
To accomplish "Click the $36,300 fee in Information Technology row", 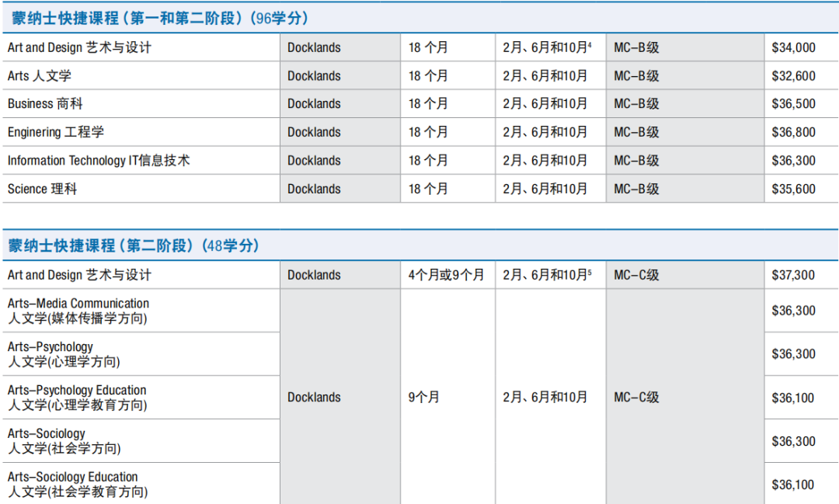I will [x=793, y=161].
